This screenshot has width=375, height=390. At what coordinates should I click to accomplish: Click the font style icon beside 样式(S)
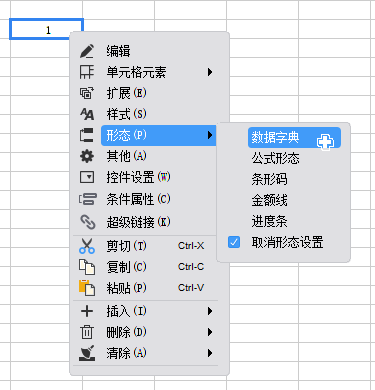click(87, 114)
